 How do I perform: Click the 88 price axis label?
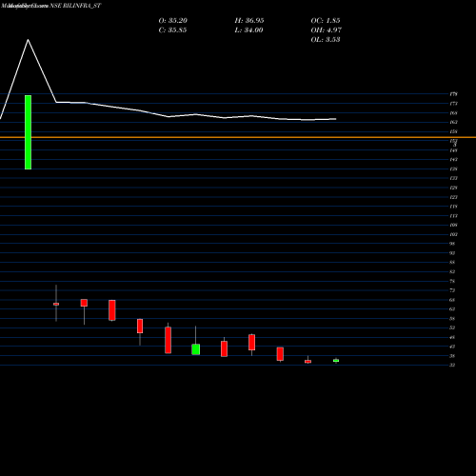(x=452, y=263)
